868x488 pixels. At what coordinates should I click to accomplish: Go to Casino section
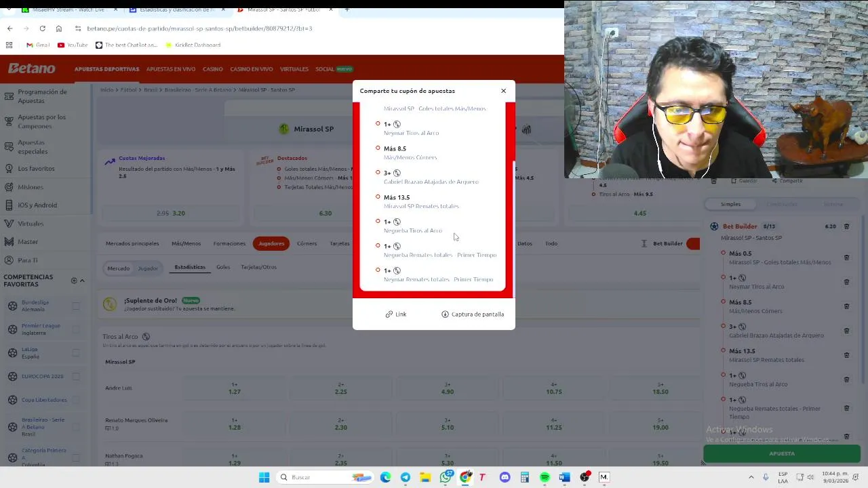[x=213, y=69]
